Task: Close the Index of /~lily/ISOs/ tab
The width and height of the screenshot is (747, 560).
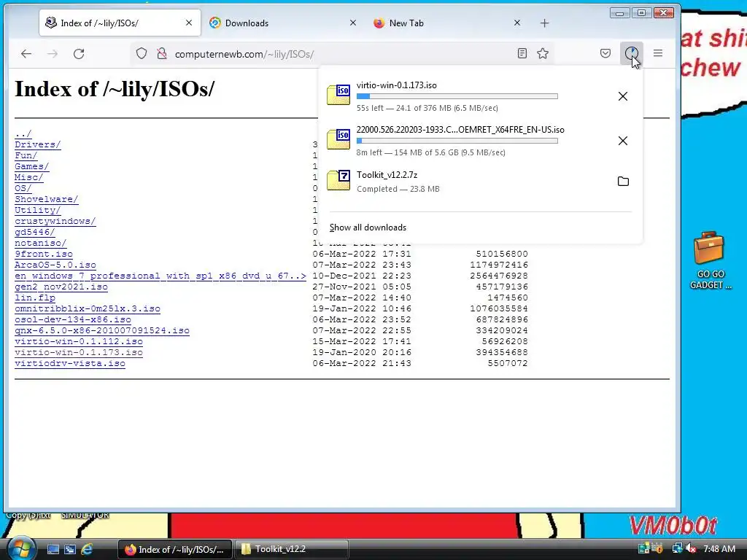Action: (189, 23)
